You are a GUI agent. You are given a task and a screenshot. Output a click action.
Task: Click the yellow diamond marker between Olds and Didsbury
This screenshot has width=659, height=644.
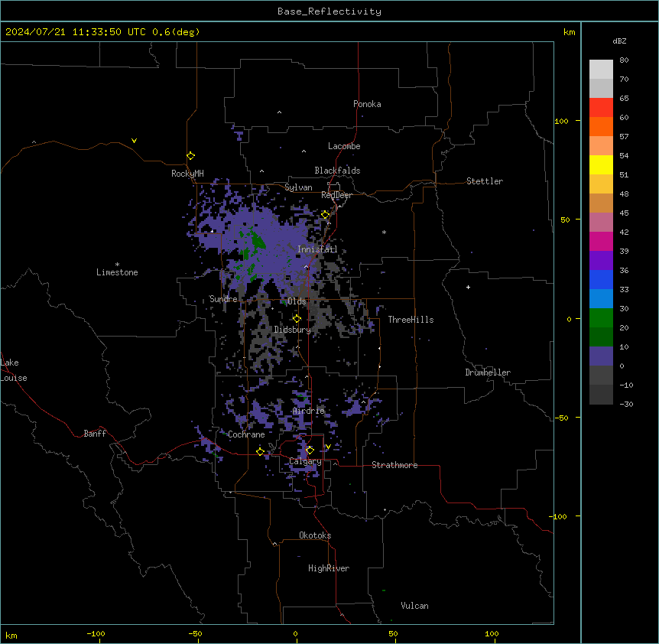(x=297, y=319)
